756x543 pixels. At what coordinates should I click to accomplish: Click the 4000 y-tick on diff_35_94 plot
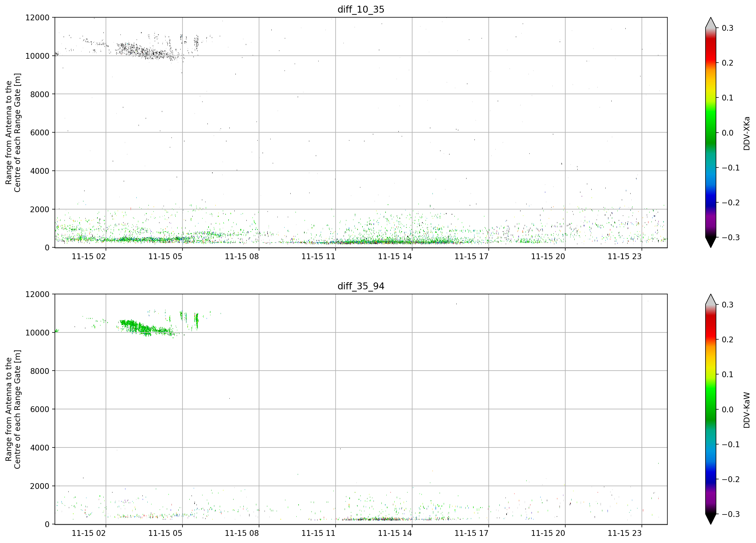click(40, 448)
